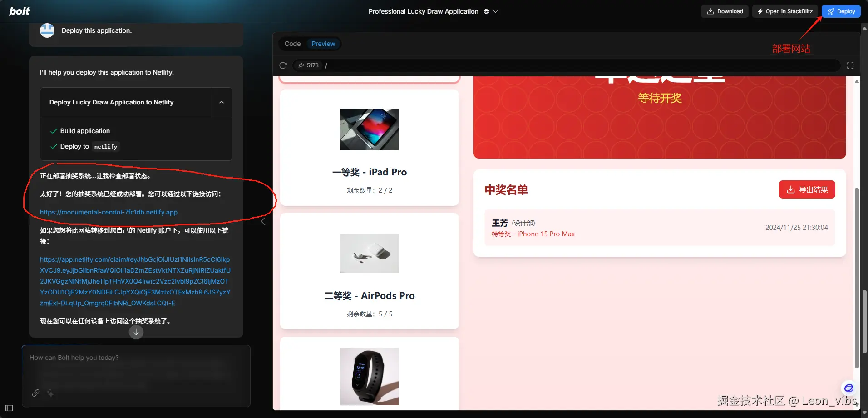Open the Netlify deployment link
The image size is (868, 418).
[x=108, y=212]
